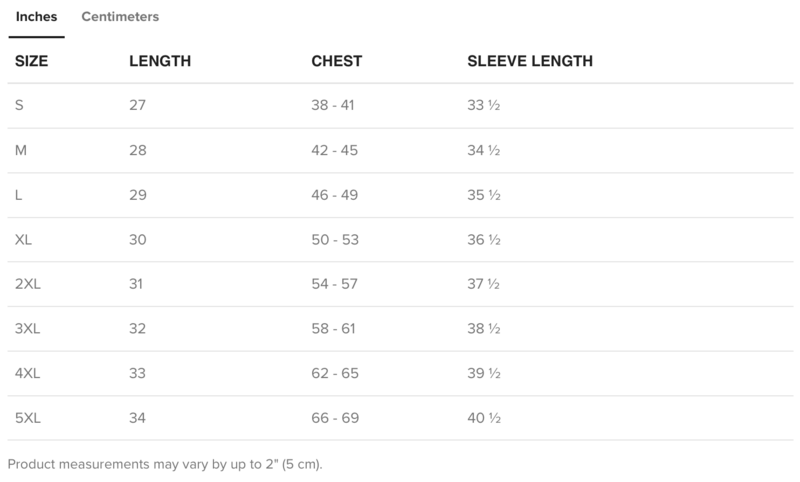This screenshot has height=482, width=800.
Task: Click the LENGTH column header
Action: click(x=160, y=61)
